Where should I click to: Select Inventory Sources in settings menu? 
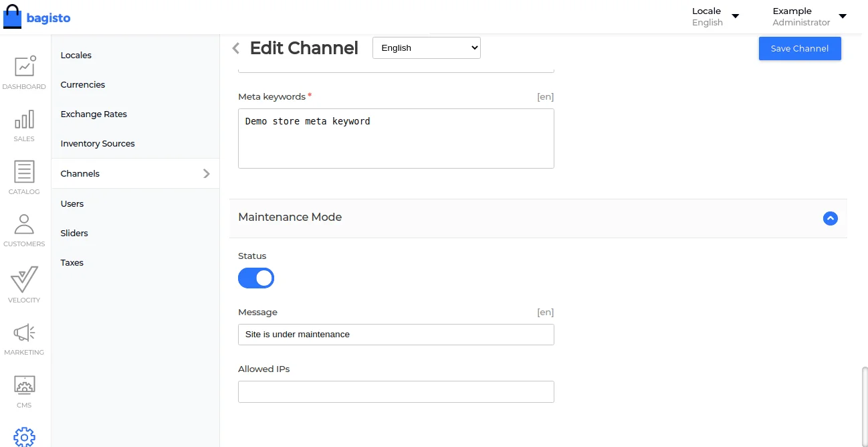click(x=98, y=144)
